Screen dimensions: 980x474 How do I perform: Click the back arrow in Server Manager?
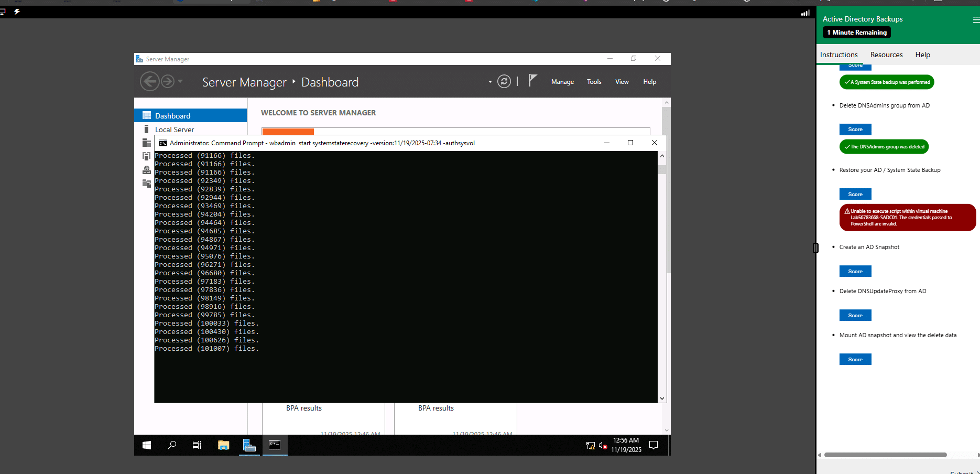coord(149,82)
